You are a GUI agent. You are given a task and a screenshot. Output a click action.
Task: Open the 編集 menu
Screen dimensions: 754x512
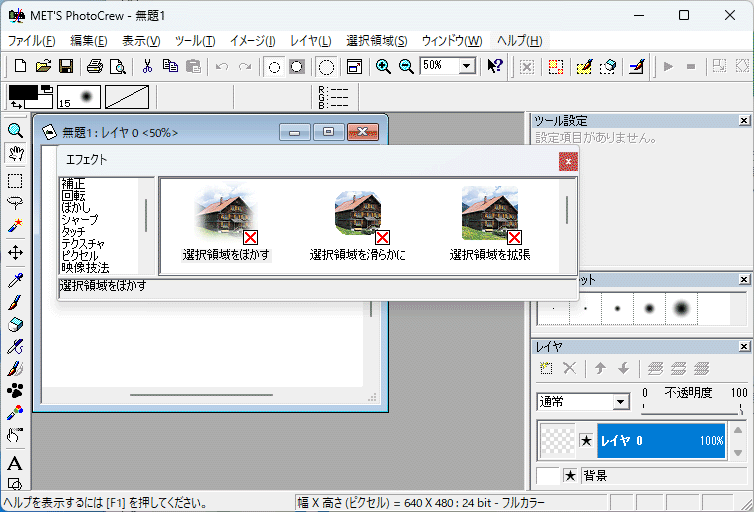point(88,41)
